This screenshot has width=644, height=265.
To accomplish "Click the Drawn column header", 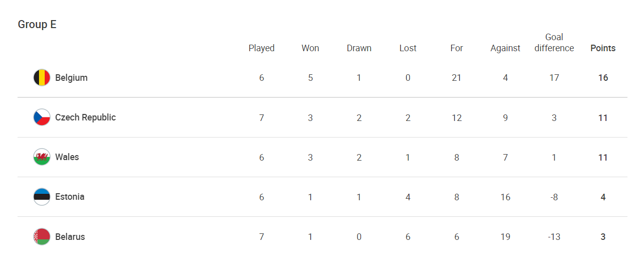I will [359, 48].
